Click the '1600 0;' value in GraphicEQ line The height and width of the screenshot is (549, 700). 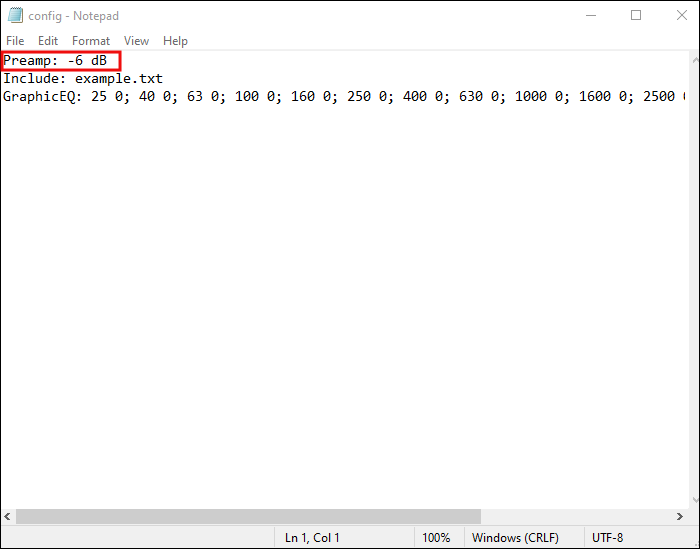(x=606, y=96)
